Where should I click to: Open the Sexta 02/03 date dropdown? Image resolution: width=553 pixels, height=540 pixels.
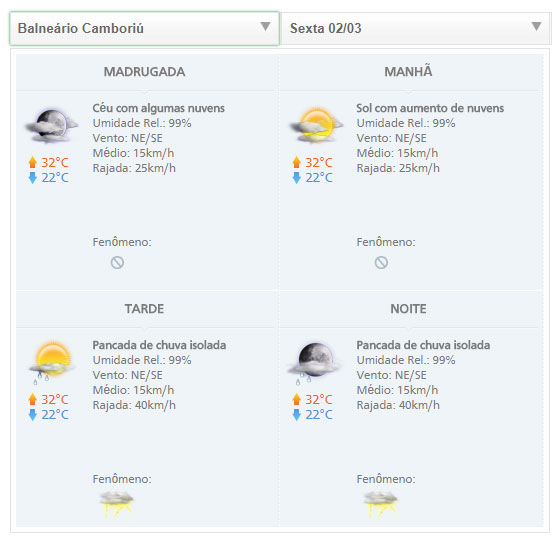pyautogui.click(x=416, y=29)
